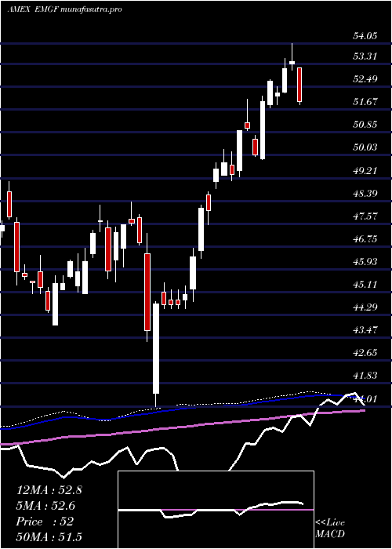Image resolution: width=392 pixels, height=549 pixels.
Task: Click the 54.05 price axis label
Action: point(365,36)
